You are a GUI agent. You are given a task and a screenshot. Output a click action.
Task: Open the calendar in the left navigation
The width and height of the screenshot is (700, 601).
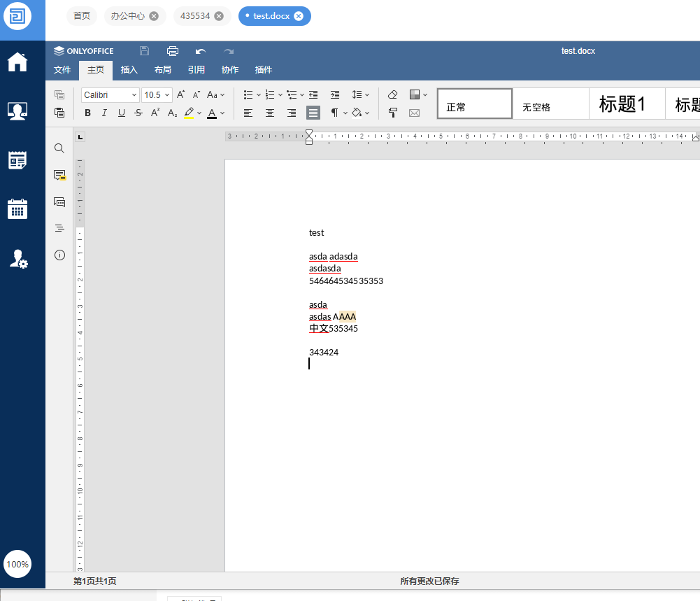point(17,209)
